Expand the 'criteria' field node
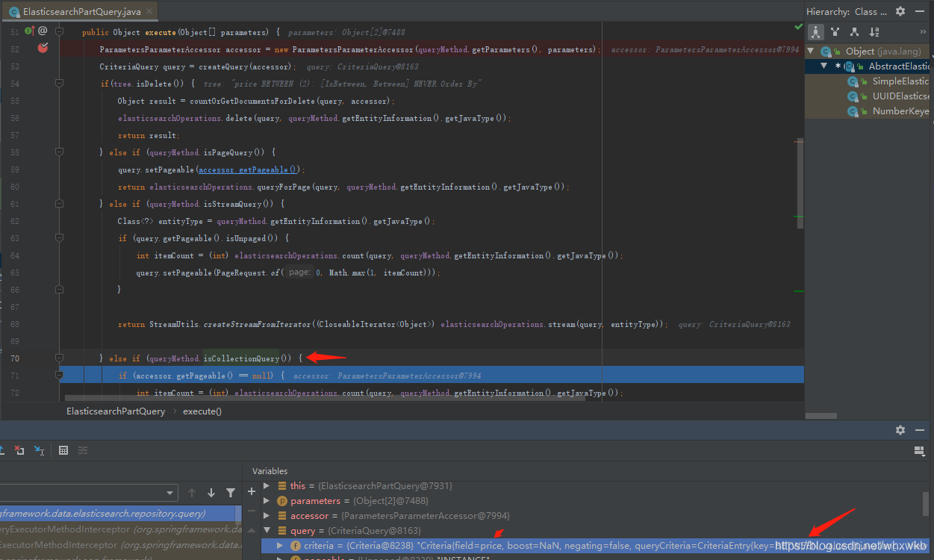 pyautogui.click(x=280, y=546)
